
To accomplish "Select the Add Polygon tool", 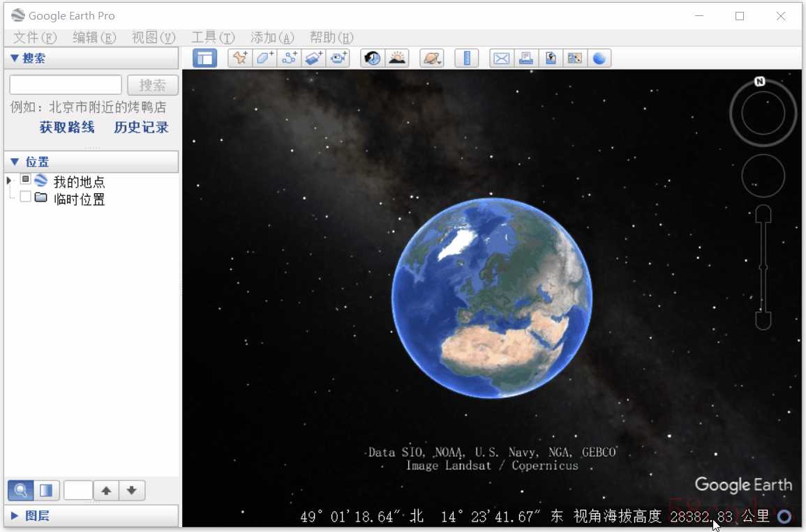I will [x=265, y=59].
